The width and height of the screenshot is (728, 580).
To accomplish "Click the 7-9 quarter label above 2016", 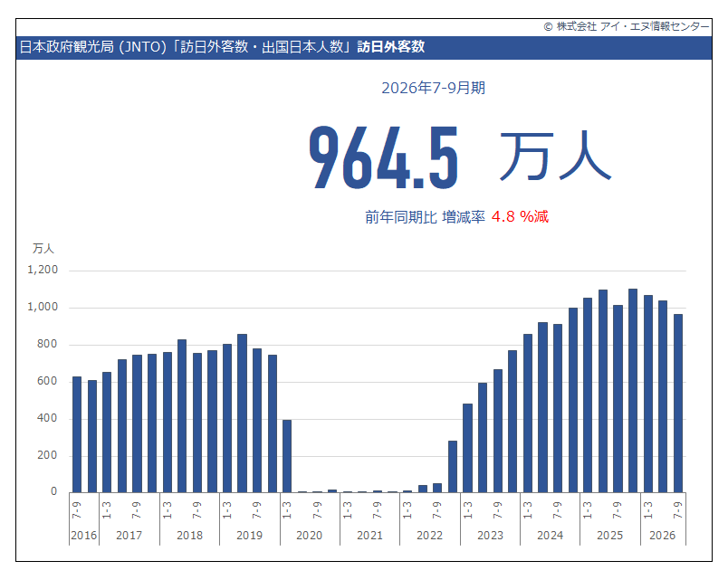I will pyautogui.click(x=77, y=510).
